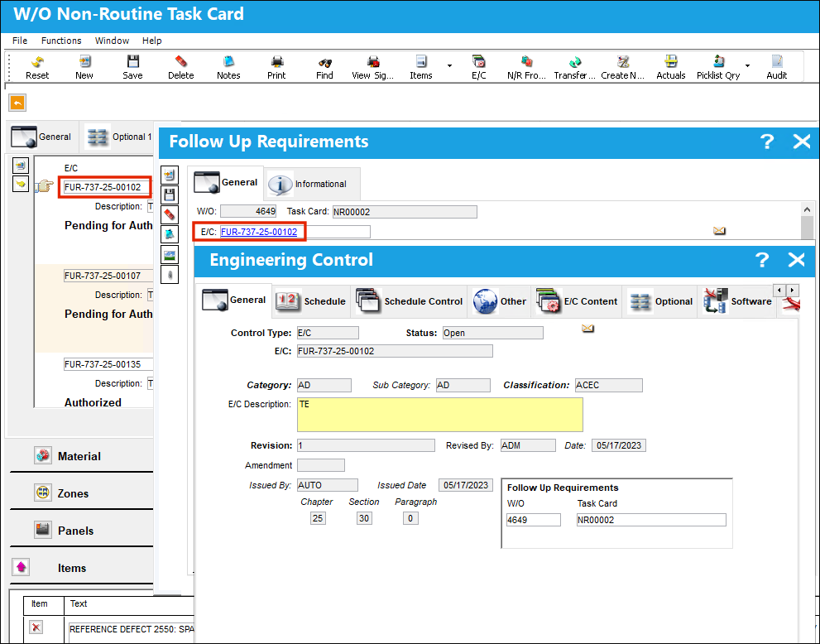The image size is (820, 644).
Task: Open the E/C toolbar button
Action: (x=478, y=68)
